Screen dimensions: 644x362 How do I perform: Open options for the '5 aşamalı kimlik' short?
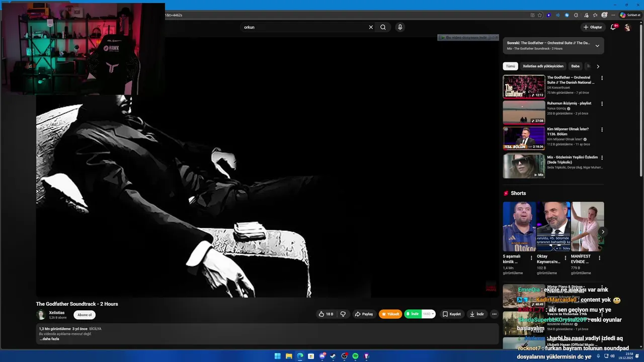pos(531,258)
